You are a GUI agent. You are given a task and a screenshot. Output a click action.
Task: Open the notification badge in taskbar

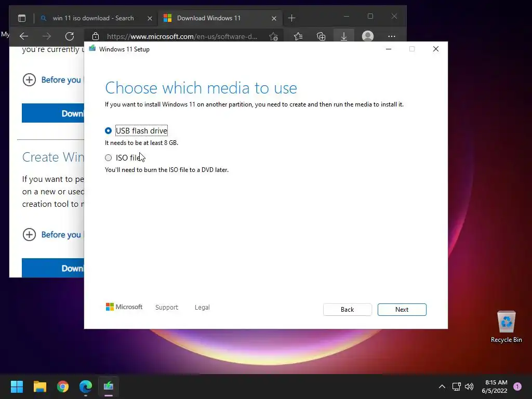click(x=517, y=387)
